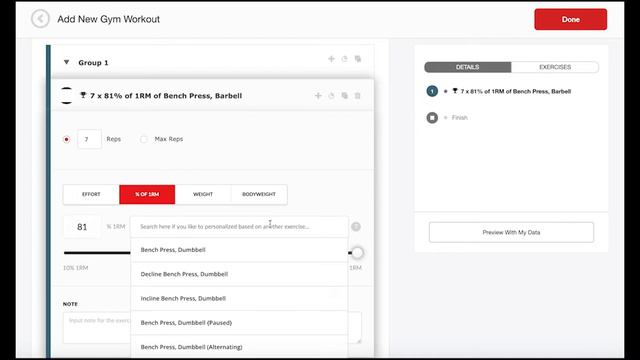The image size is (640, 360).
Task: Click trophy icon beside 7 x 81% title
Action: coord(83,95)
